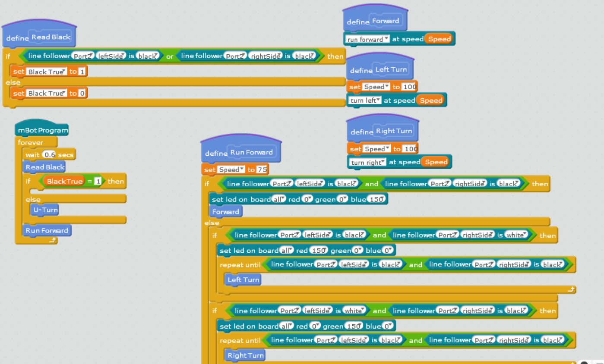Viewport: 604px width, 364px height.
Task: Open the 'turn right' direction dropdown
Action: (x=367, y=162)
